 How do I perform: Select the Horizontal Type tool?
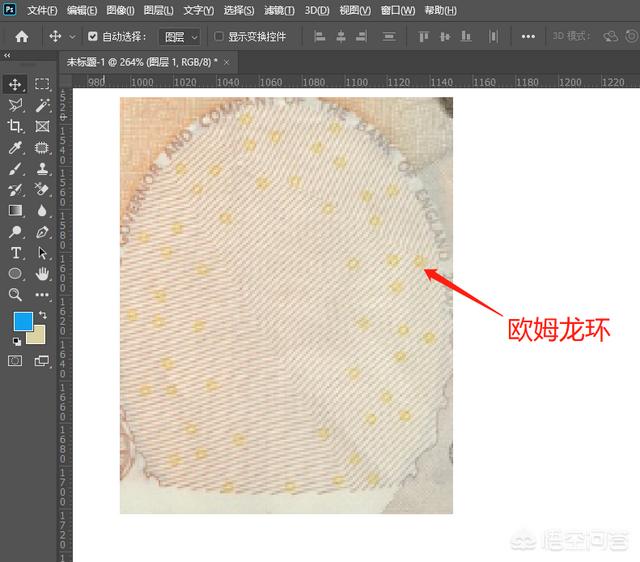click(16, 253)
